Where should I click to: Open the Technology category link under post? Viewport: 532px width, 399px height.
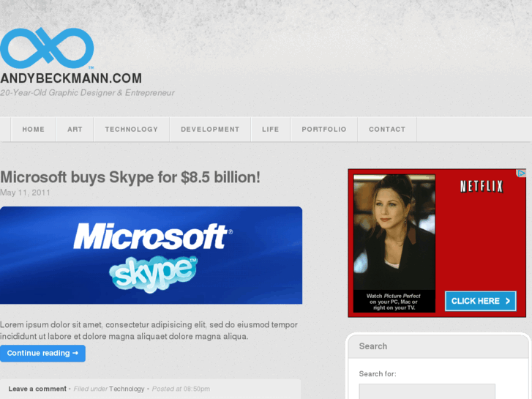click(127, 389)
